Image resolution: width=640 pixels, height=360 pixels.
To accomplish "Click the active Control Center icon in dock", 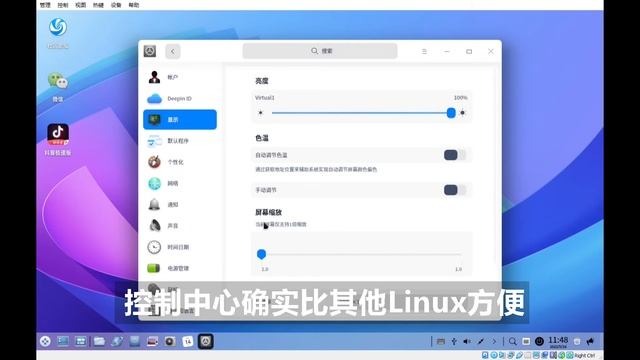I will click(x=206, y=341).
